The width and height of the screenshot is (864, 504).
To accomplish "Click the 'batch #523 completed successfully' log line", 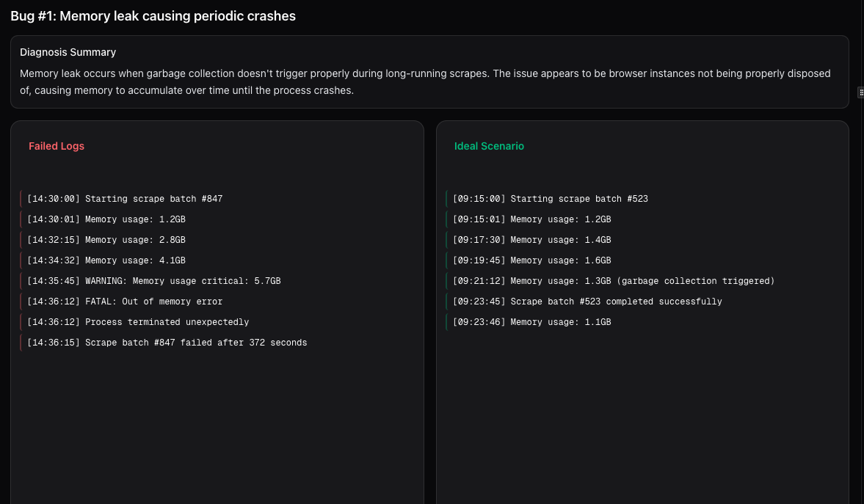I will click(587, 302).
